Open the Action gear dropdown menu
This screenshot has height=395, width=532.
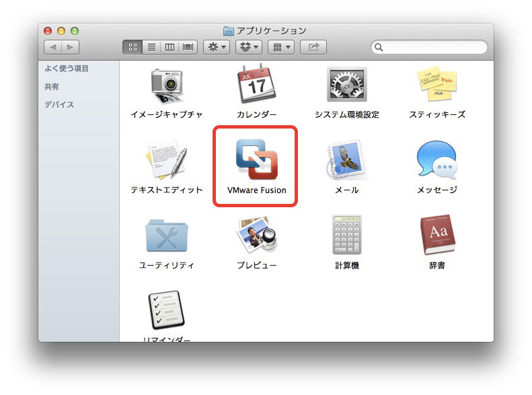217,47
